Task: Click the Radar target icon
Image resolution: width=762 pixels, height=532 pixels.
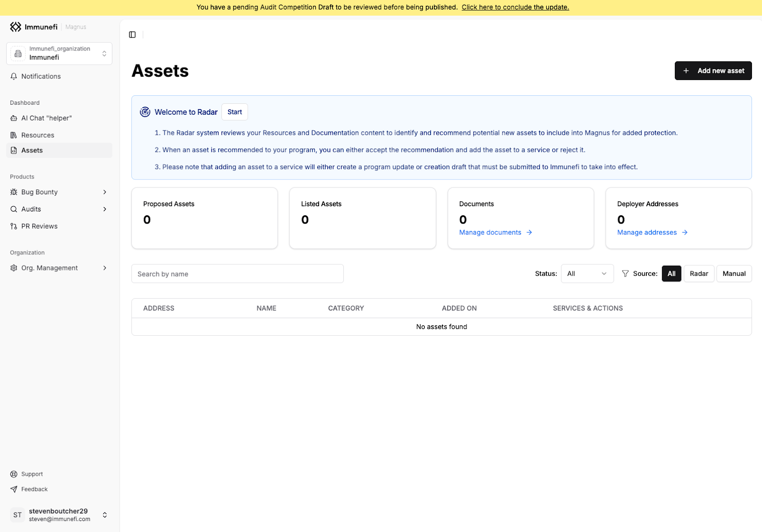Action: [x=145, y=112]
